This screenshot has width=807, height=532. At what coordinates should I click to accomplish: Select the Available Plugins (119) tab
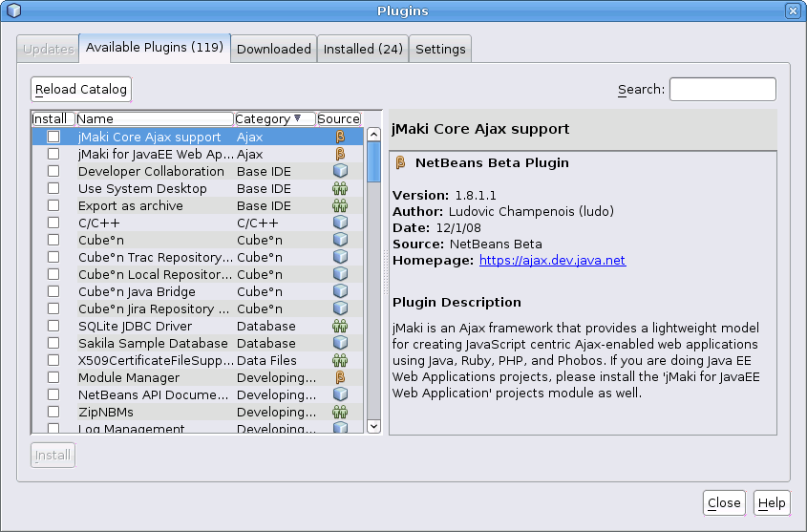[x=155, y=48]
